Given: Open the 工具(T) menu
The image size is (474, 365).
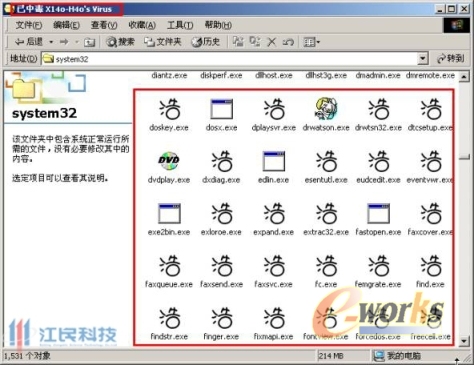Looking at the screenshot, I should point(180,25).
